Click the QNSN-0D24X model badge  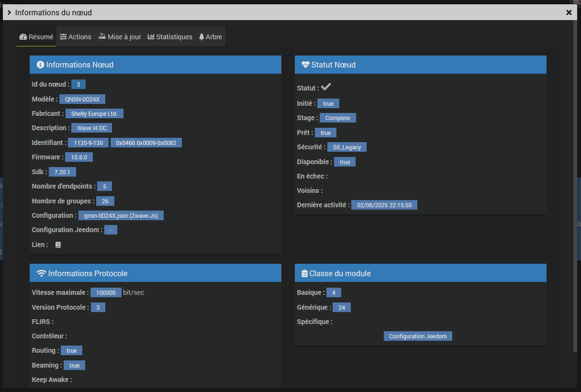click(x=82, y=99)
